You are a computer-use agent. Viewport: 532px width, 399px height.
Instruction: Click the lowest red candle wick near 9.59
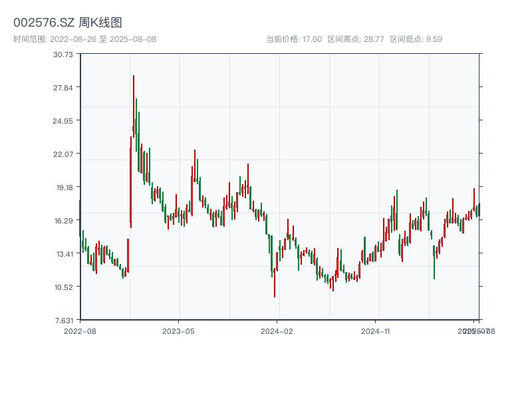tap(275, 282)
